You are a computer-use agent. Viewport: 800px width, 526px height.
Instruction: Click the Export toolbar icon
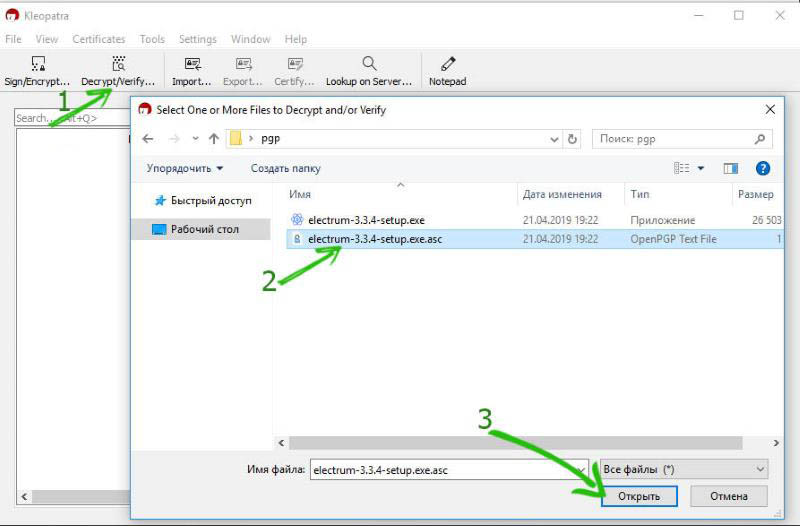242,71
